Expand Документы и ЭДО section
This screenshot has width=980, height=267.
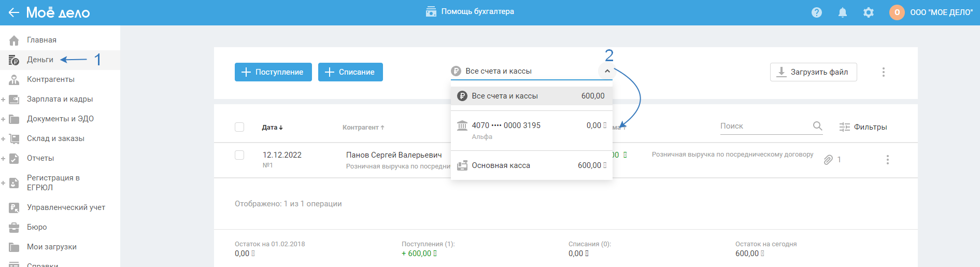point(3,119)
